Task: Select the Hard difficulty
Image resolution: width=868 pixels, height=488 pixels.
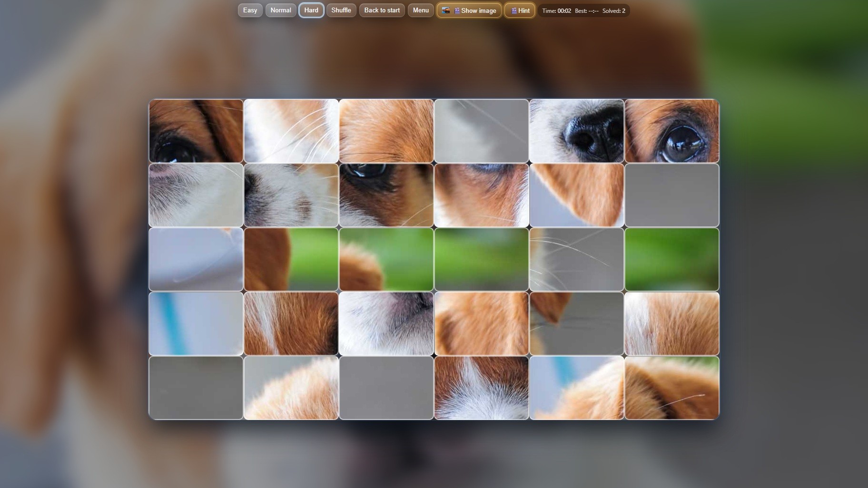Action: point(311,10)
